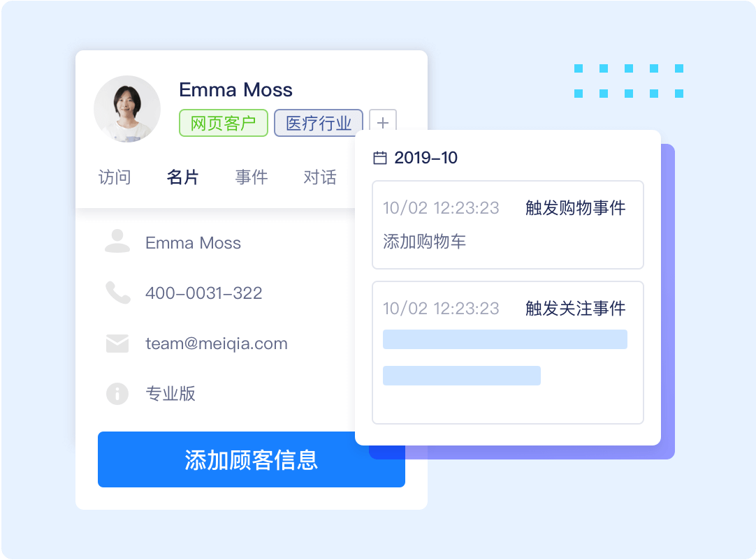This screenshot has width=756, height=560.
Task: Click the person icon beside Emma Moss
Action: (119, 243)
